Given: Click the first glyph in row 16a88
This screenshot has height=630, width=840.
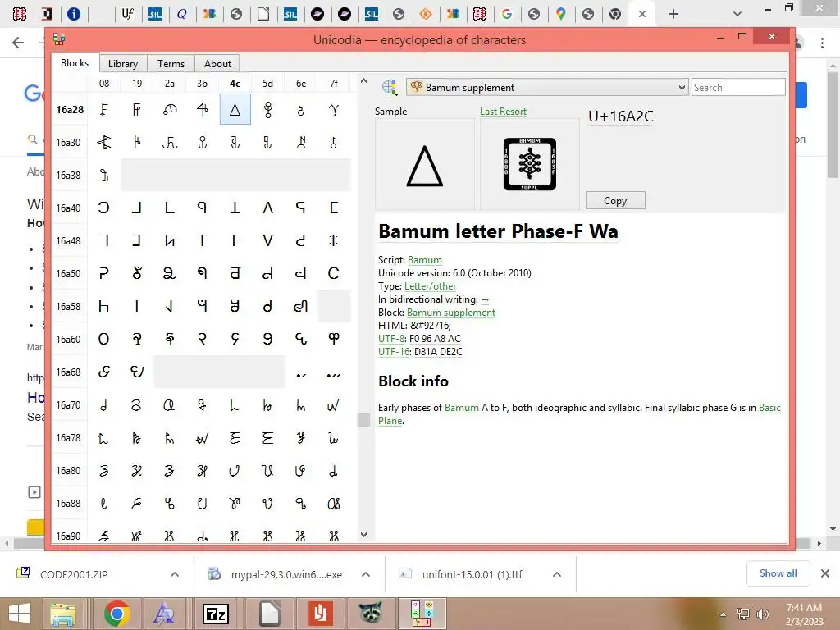Looking at the screenshot, I should (104, 503).
